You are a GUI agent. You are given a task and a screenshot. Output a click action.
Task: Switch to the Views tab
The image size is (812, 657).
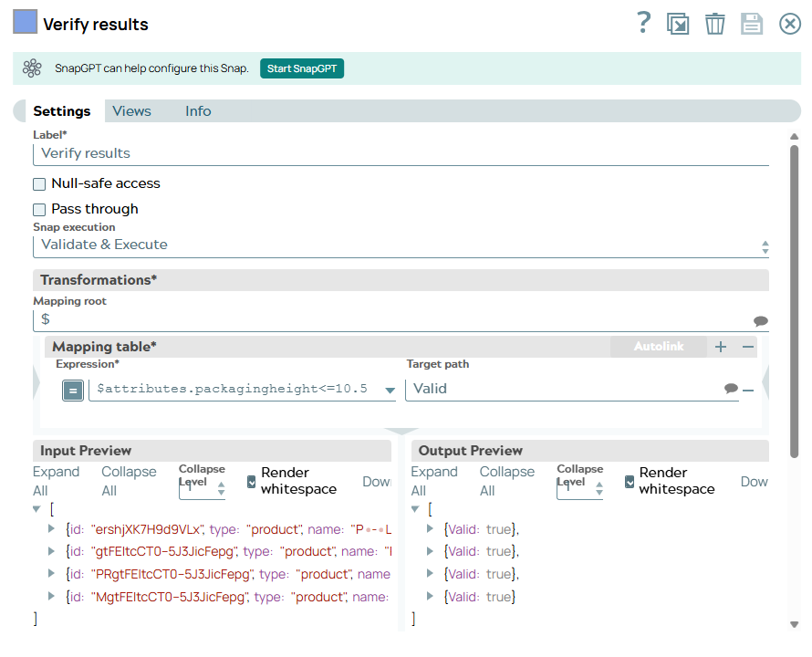pos(131,110)
